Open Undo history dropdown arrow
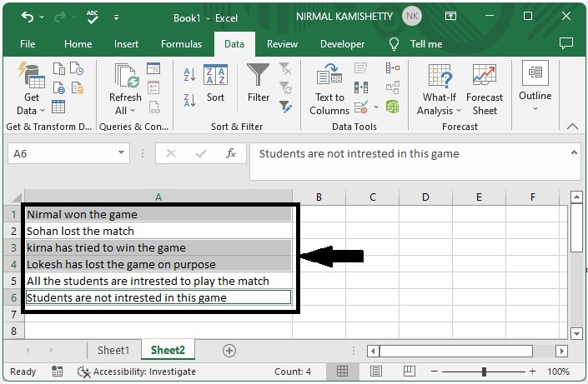588x384 pixels. click(x=42, y=17)
